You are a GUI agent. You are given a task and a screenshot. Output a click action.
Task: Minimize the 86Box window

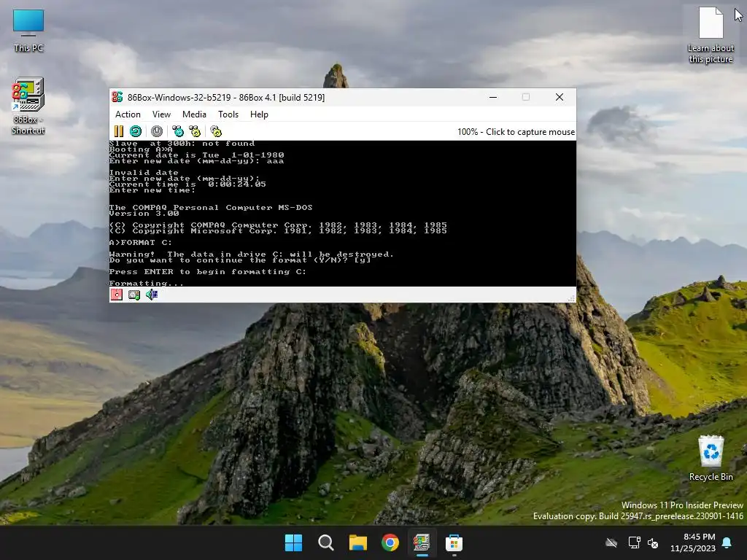493,97
